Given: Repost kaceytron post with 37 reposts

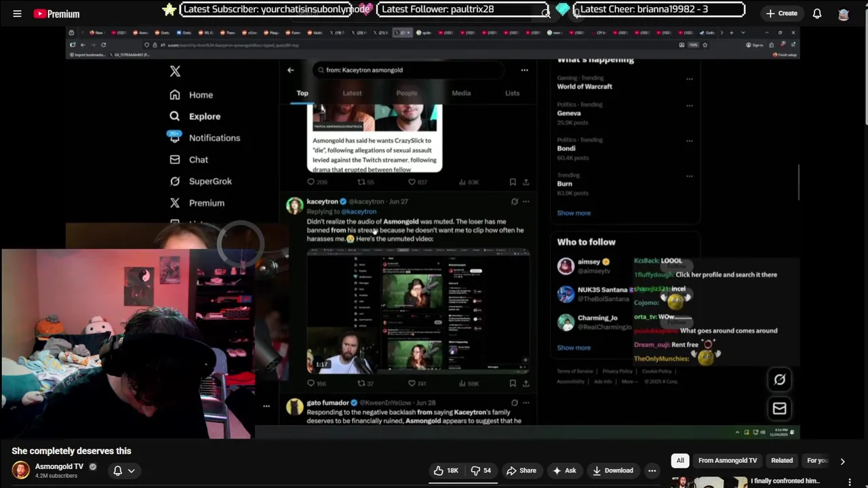Looking at the screenshot, I should coord(366,384).
